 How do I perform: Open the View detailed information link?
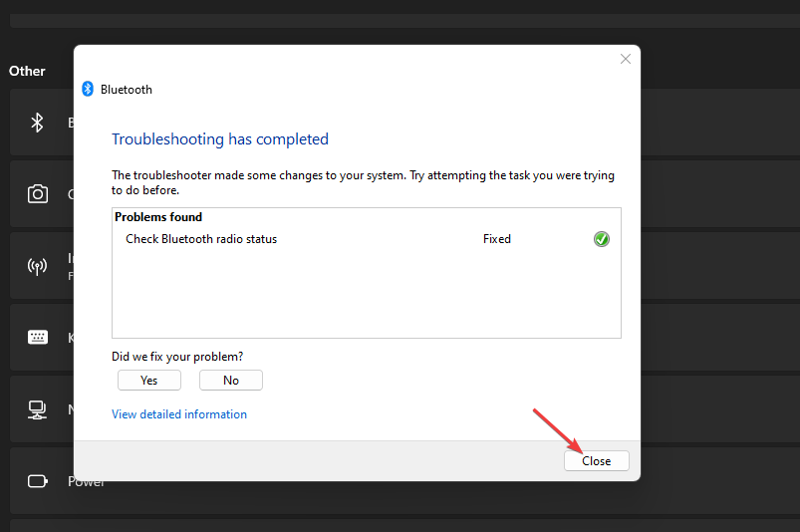click(179, 414)
